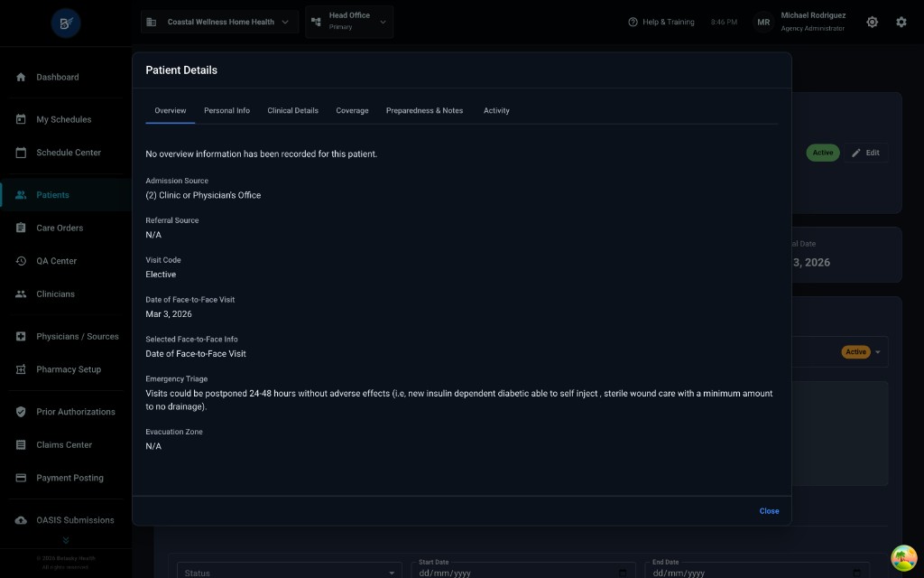Toggle the light/dark theme icon
Viewport: 924px width, 578px height.
(873, 22)
